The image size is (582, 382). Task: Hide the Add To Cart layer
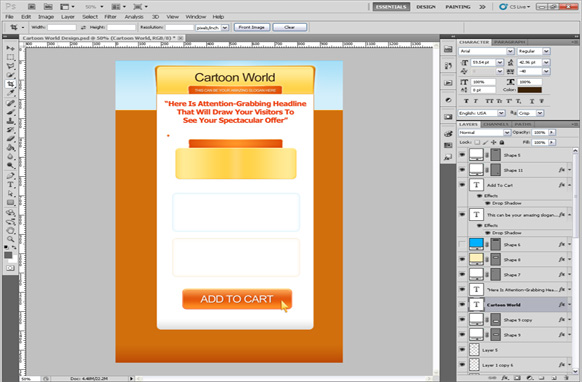(x=462, y=185)
